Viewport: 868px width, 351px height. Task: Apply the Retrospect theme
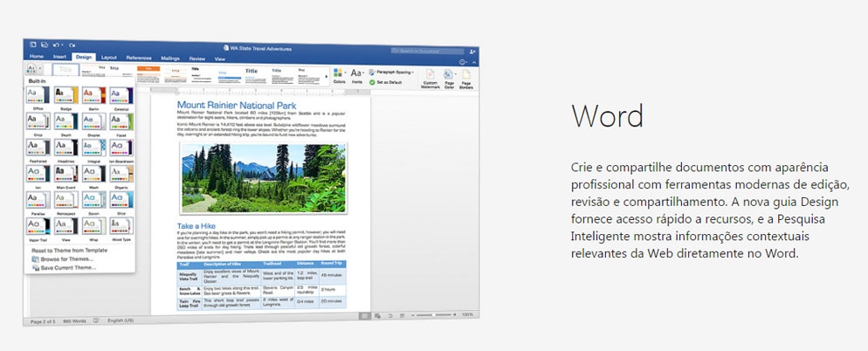tap(65, 200)
